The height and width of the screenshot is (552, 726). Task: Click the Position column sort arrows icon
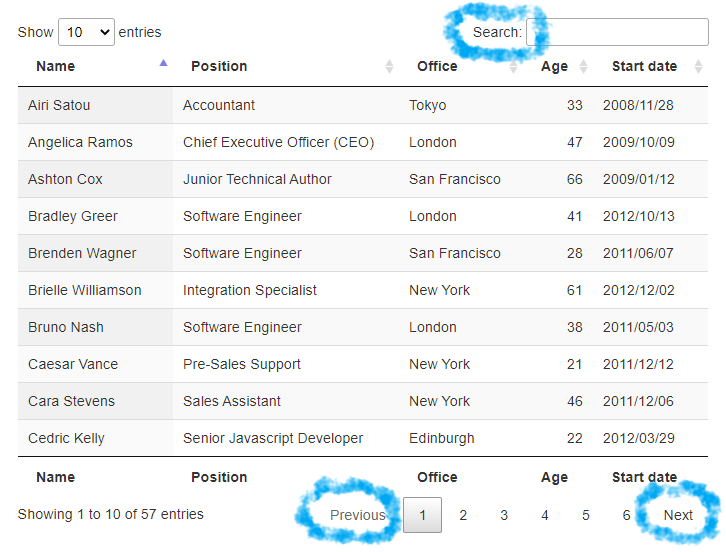[x=389, y=67]
